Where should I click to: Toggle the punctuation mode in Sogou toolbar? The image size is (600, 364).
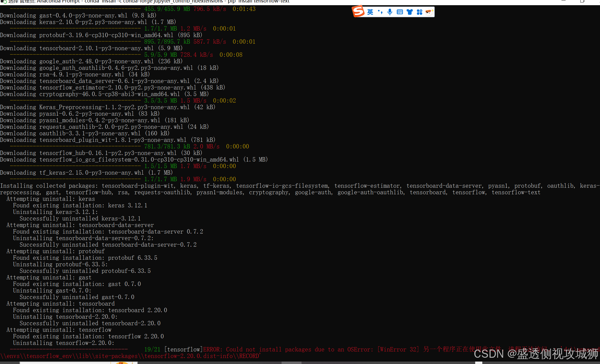[380, 12]
